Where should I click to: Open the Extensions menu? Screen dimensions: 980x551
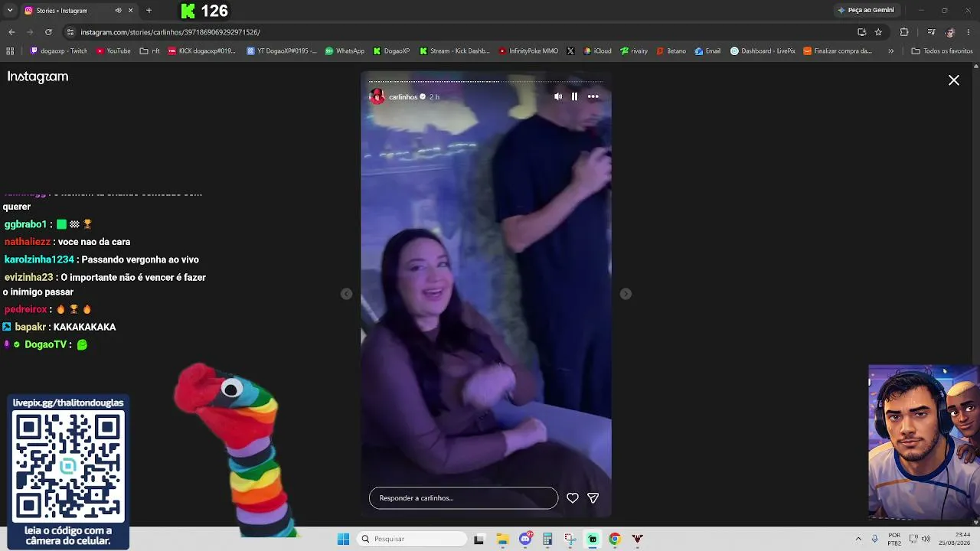(904, 32)
